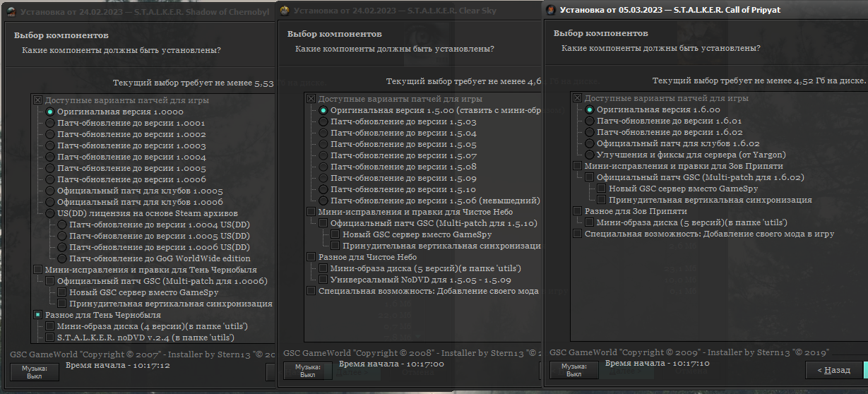Viewport: 868px width, 394px height.
Task: Select Clear Sky patch update to 1.5.08
Action: tap(323, 167)
